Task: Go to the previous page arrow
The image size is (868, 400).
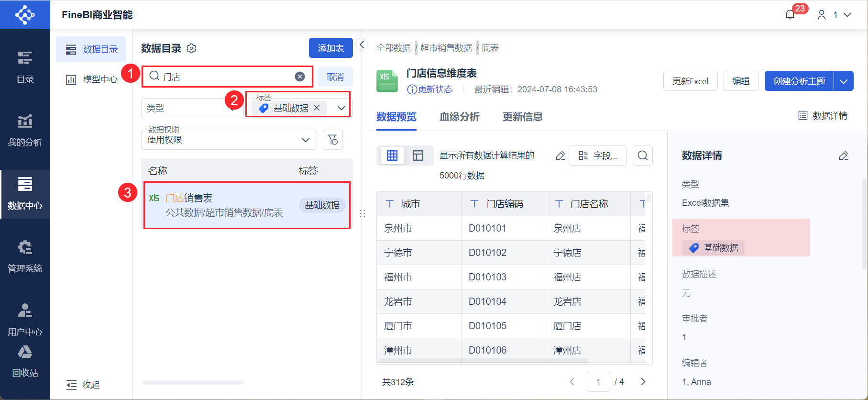Action: tap(572, 381)
